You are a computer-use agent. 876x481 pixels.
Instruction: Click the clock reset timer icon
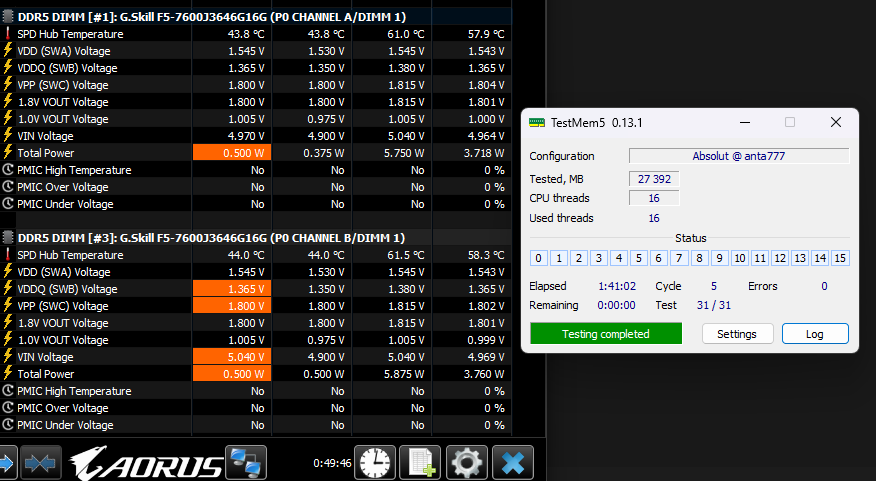coord(374,463)
